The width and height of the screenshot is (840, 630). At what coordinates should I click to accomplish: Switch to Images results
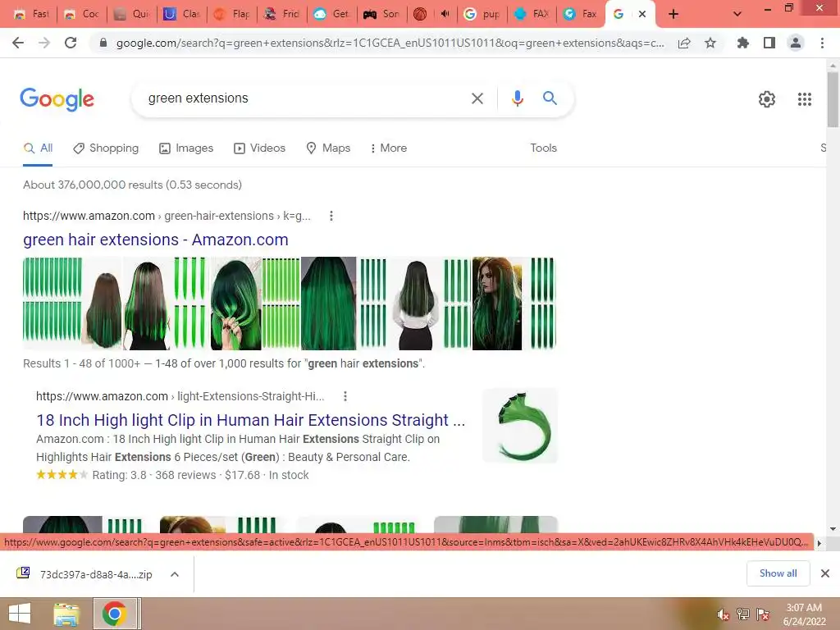click(186, 148)
